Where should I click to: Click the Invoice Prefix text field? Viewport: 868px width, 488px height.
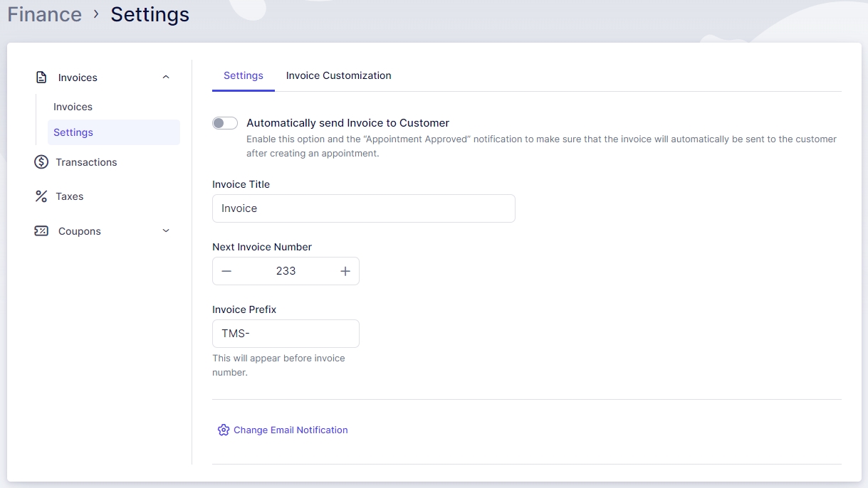coord(286,334)
